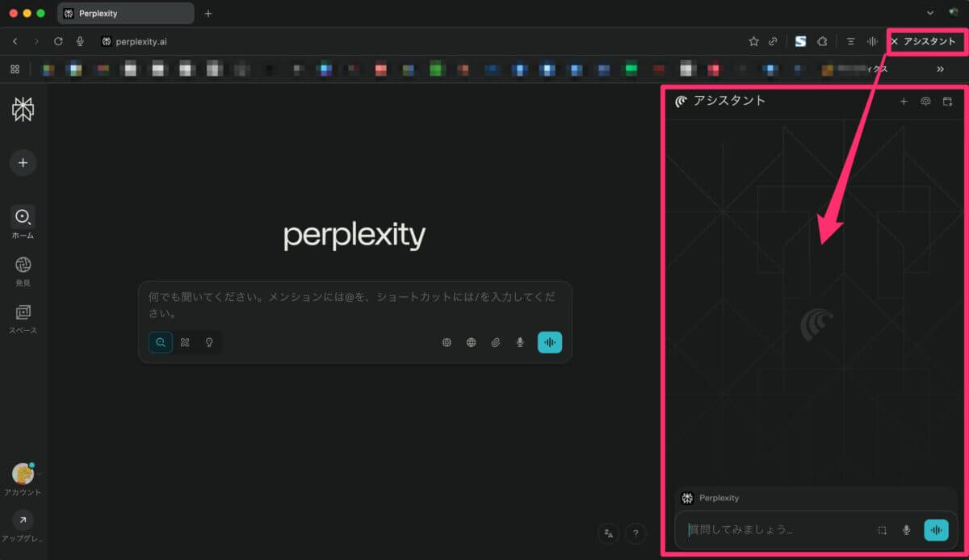Open スペース in the sidebar

click(23, 318)
